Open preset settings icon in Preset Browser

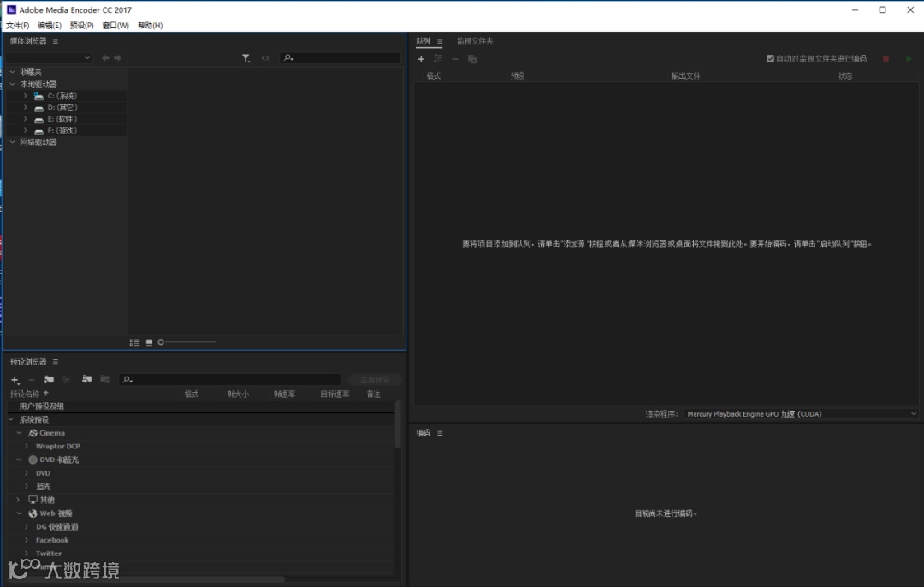coord(66,380)
